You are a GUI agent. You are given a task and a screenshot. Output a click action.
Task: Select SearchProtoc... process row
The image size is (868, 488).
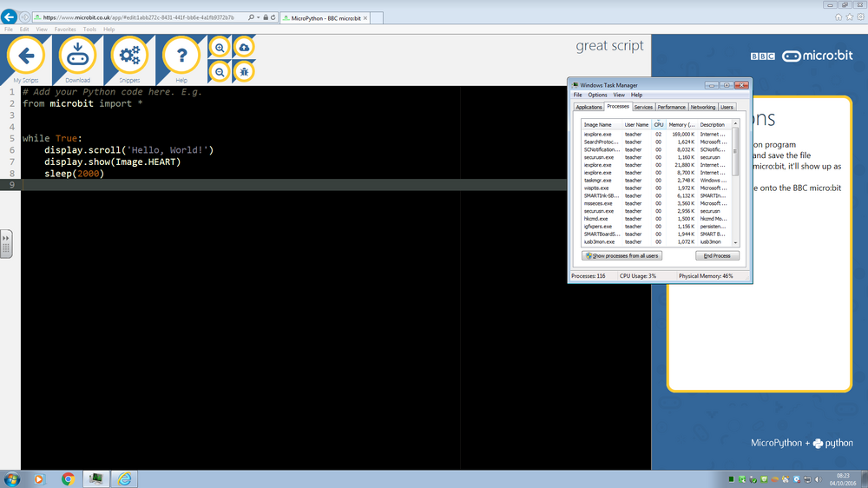pyautogui.click(x=656, y=142)
